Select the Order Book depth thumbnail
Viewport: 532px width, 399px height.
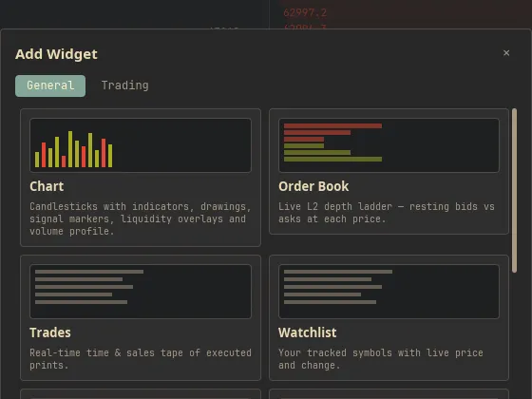[389, 145]
